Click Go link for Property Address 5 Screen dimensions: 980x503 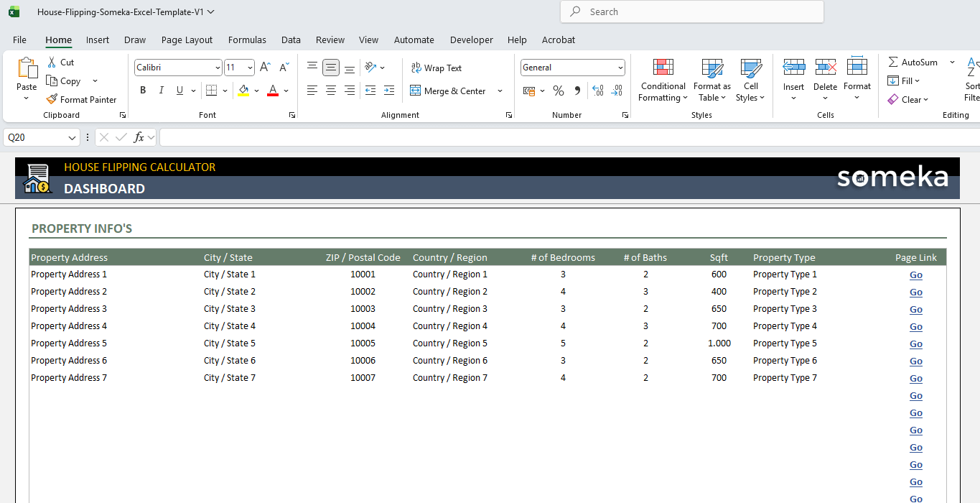pos(915,344)
